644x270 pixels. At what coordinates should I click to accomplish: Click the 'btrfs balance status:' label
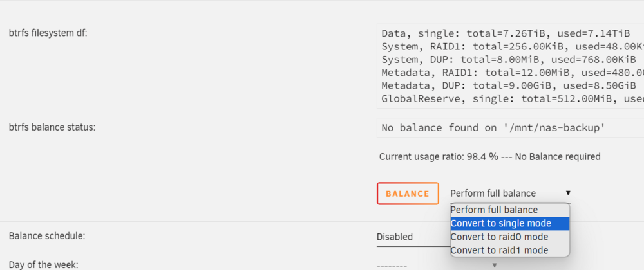pyautogui.click(x=52, y=127)
